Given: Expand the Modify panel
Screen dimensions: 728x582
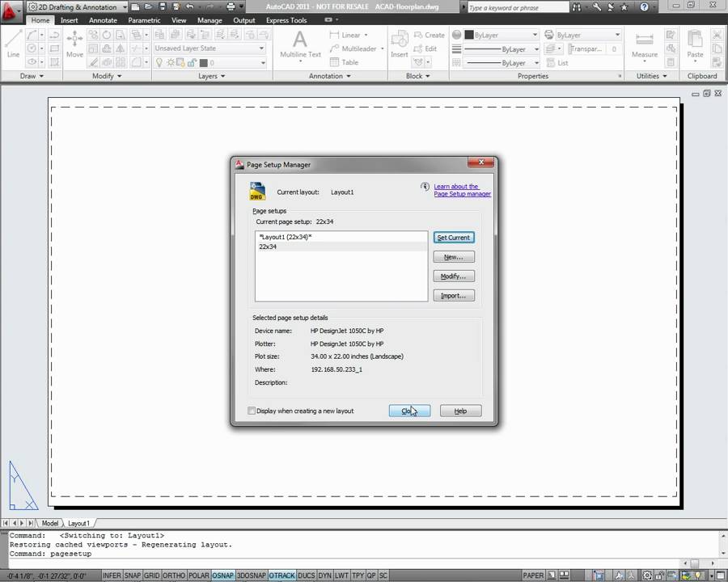Looking at the screenshot, I should coord(107,76).
